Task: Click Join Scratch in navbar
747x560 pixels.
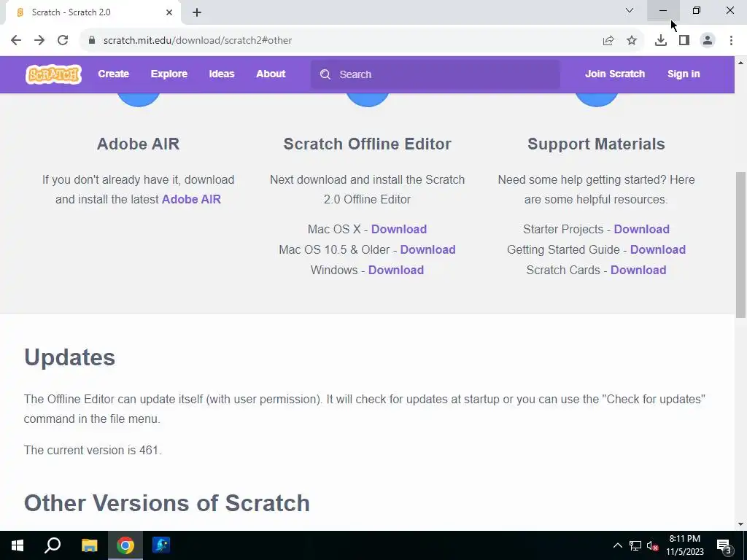Action: coord(615,74)
